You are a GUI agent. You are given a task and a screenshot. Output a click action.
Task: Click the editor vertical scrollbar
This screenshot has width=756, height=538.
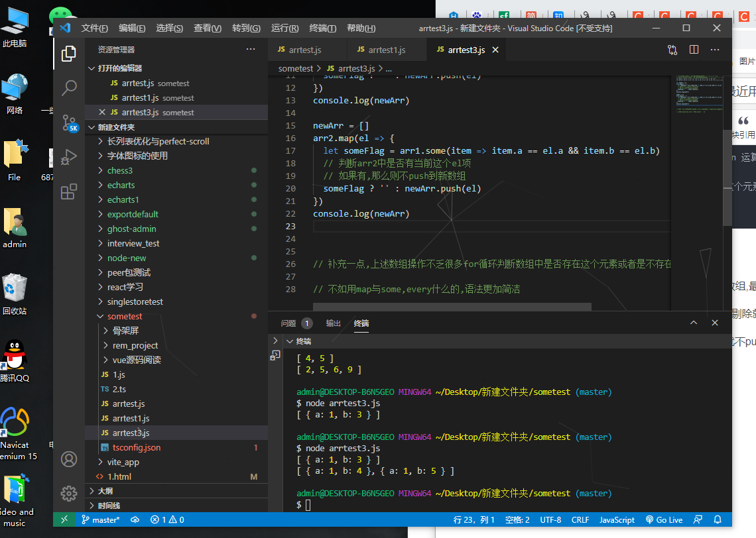[x=727, y=178]
